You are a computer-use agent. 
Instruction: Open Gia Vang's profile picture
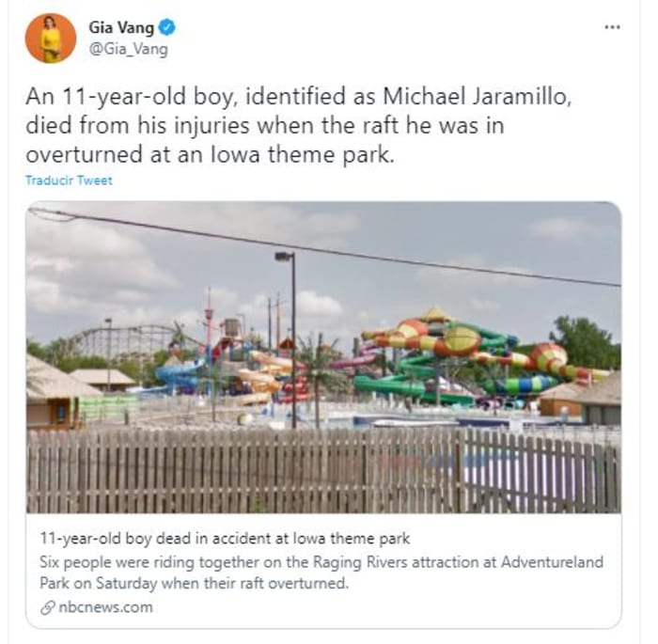tap(51, 39)
